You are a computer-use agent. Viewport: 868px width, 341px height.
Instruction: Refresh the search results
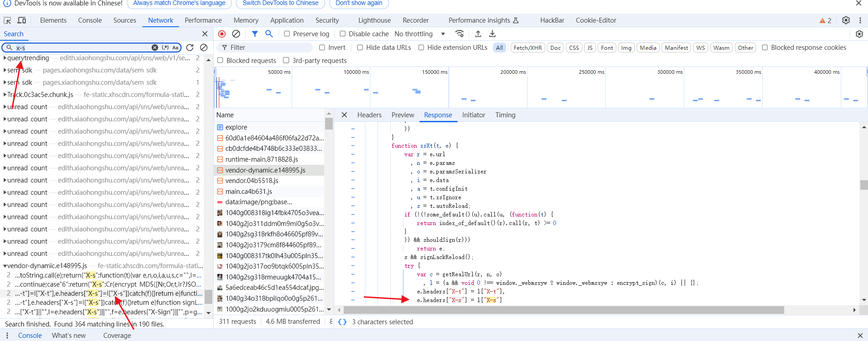[x=190, y=48]
